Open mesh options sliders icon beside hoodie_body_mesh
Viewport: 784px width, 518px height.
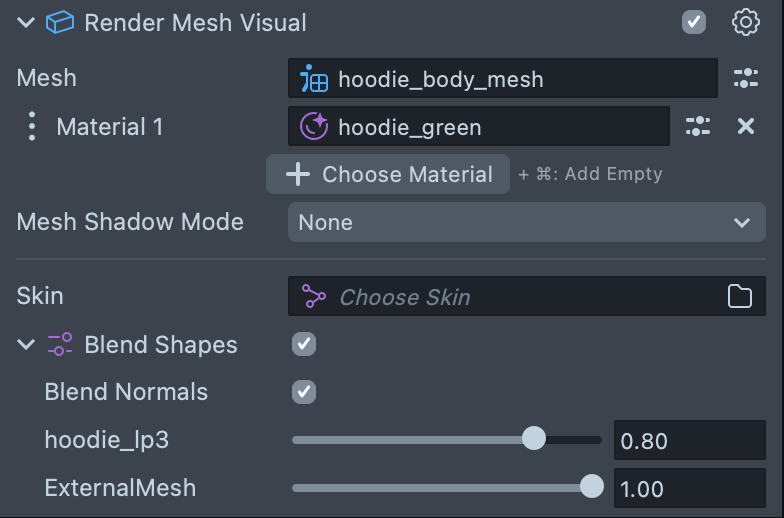click(x=746, y=78)
